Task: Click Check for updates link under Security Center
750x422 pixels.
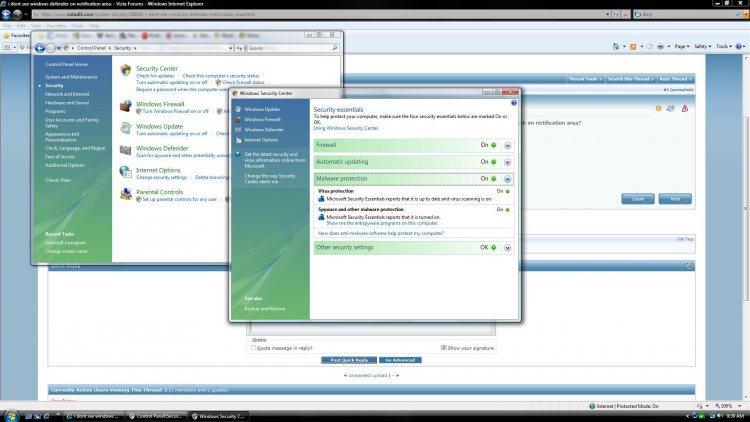Action: 155,76
